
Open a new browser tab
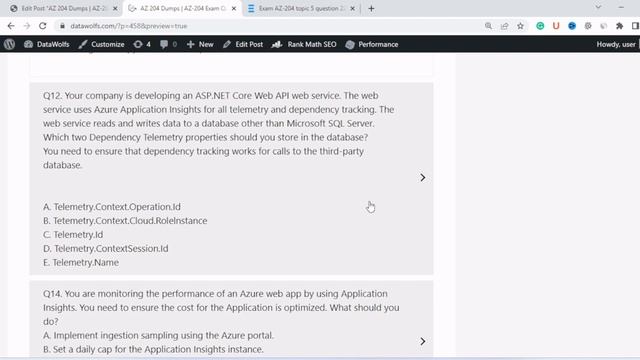coord(371,8)
